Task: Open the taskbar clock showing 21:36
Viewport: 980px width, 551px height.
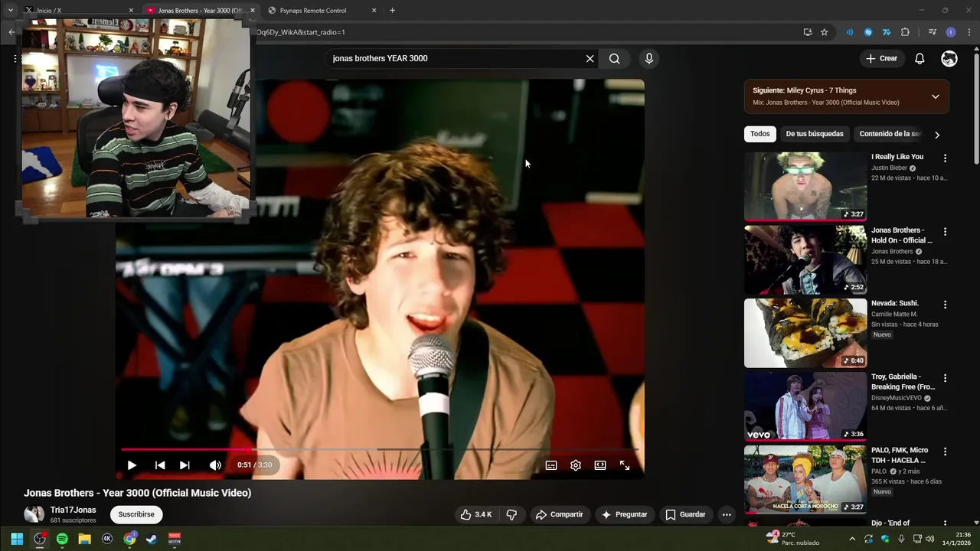Action: click(957, 539)
